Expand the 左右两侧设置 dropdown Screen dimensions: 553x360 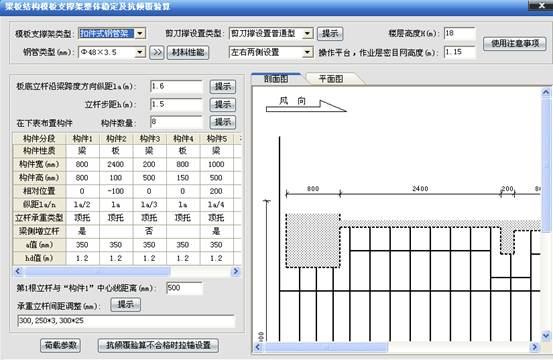(308, 53)
